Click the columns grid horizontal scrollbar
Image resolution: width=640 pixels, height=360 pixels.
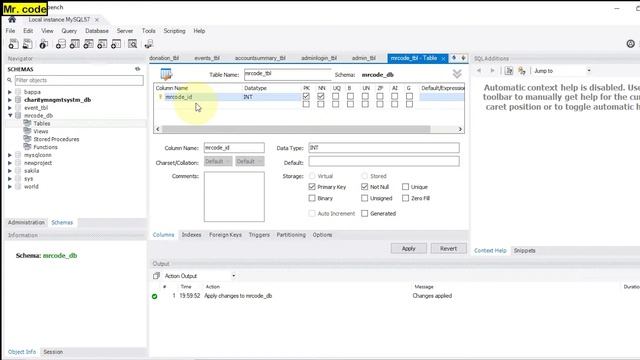[x=296, y=129]
